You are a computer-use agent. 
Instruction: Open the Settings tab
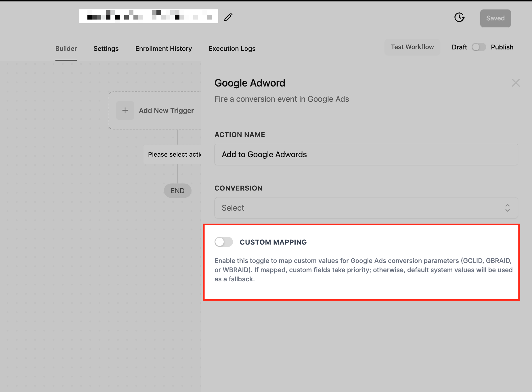pos(106,49)
